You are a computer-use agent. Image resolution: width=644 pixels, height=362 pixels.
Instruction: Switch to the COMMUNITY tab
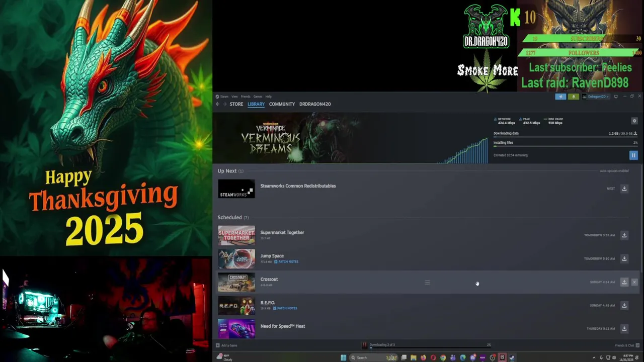[x=282, y=104]
